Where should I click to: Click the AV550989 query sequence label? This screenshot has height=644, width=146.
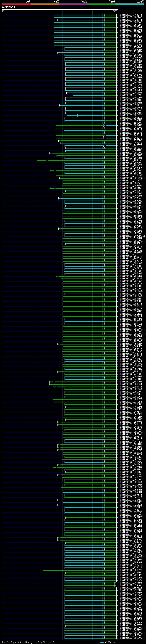coord(8,7)
